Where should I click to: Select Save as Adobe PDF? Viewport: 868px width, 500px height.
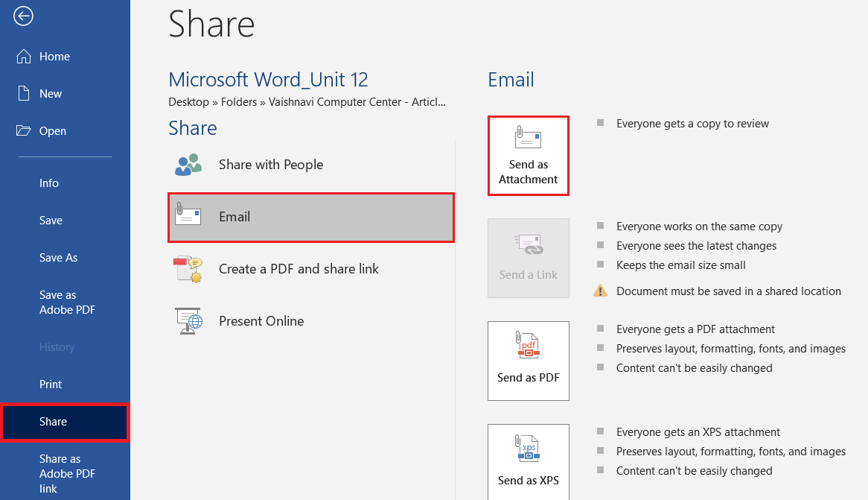[x=65, y=303]
